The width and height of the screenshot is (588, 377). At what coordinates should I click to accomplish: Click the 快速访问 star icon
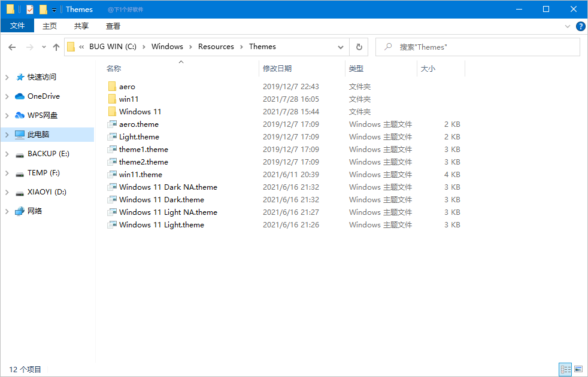[x=20, y=77]
